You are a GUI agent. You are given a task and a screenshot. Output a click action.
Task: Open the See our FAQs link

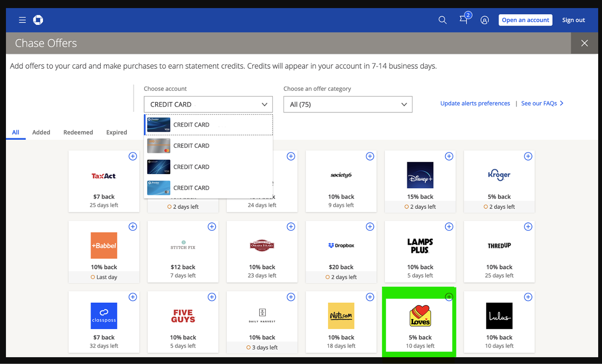(x=543, y=103)
